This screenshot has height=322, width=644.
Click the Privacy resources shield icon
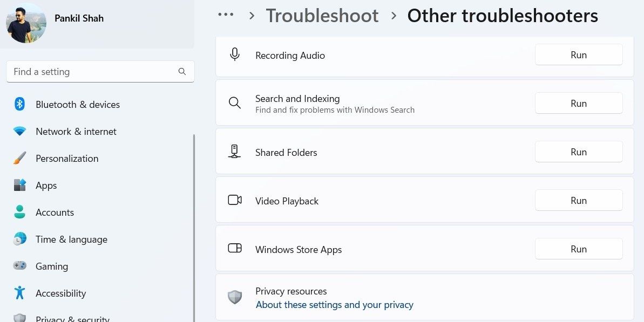[x=234, y=297]
